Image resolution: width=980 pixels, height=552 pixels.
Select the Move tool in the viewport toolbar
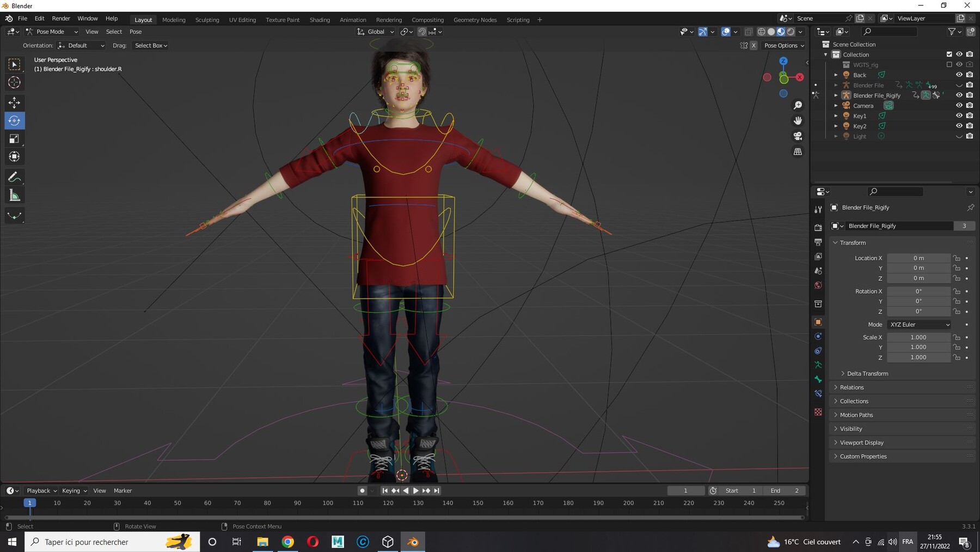(x=14, y=102)
